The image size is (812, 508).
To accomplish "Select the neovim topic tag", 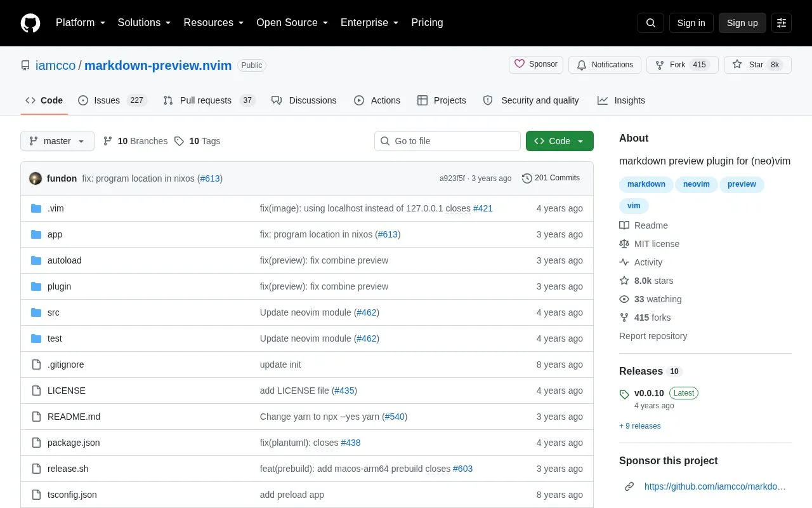I will pyautogui.click(x=697, y=184).
